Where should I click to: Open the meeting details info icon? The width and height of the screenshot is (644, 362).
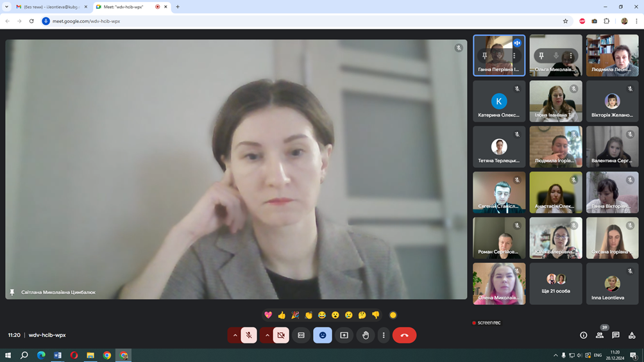coord(583,335)
